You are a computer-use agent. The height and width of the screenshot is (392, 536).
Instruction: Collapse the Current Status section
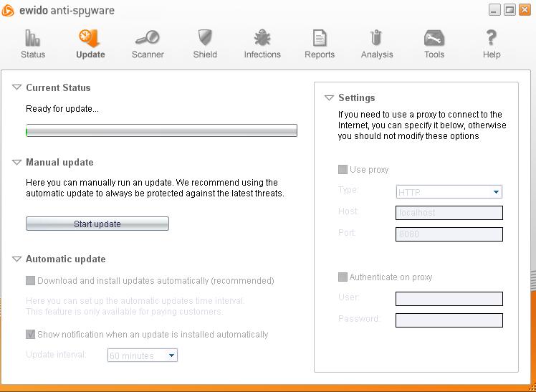pos(16,87)
